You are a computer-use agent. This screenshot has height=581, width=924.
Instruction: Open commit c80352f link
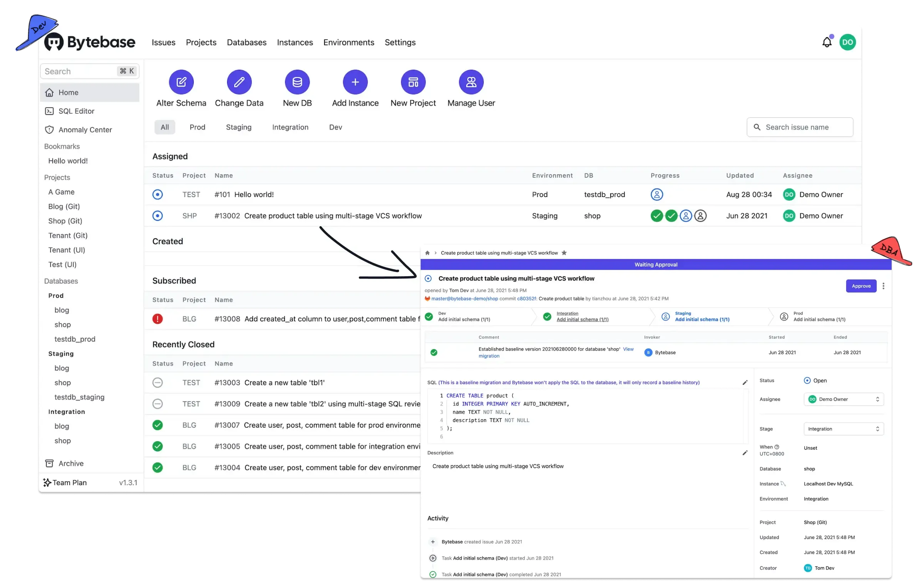point(526,299)
